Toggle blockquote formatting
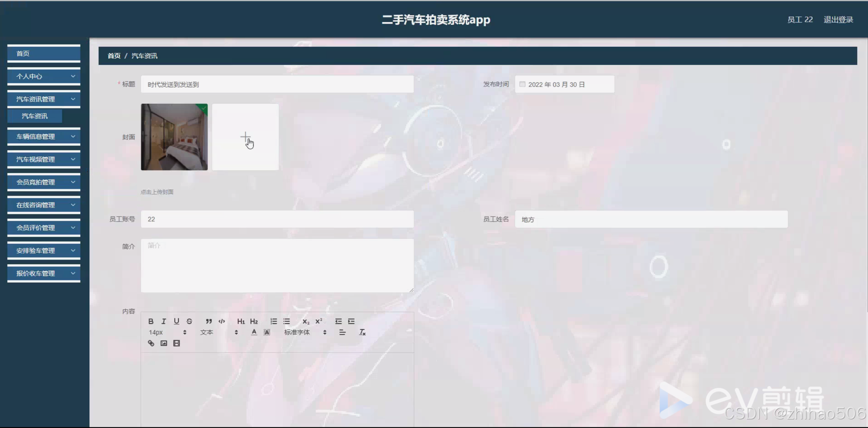868x428 pixels. (x=209, y=321)
